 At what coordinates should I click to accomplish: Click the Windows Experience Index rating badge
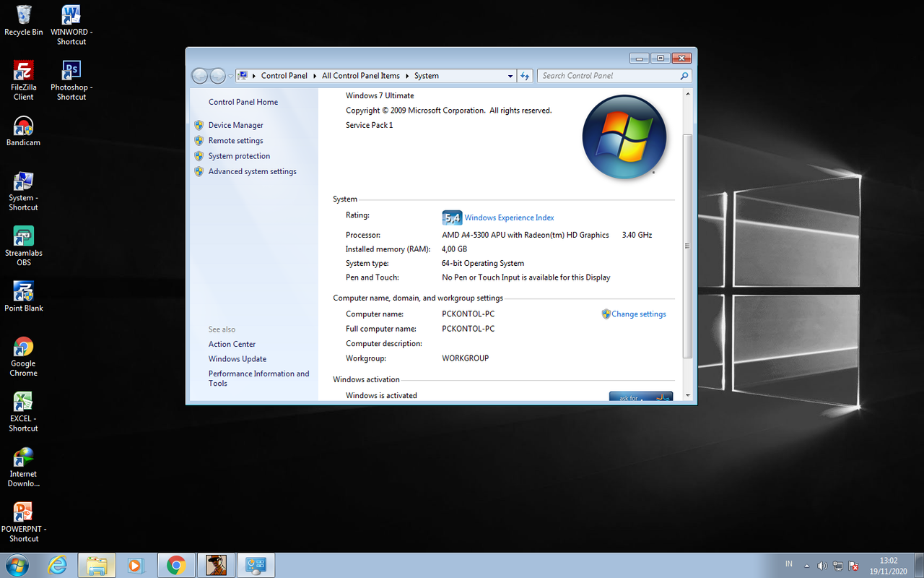[x=452, y=217]
